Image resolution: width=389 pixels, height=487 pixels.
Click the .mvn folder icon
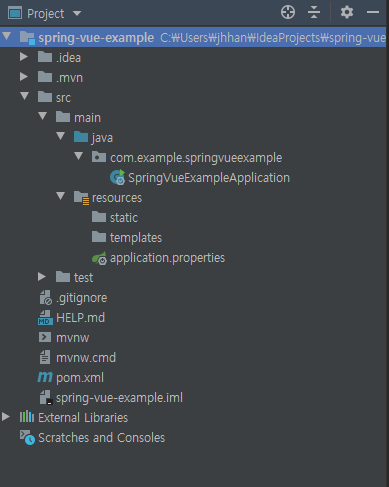[45, 77]
